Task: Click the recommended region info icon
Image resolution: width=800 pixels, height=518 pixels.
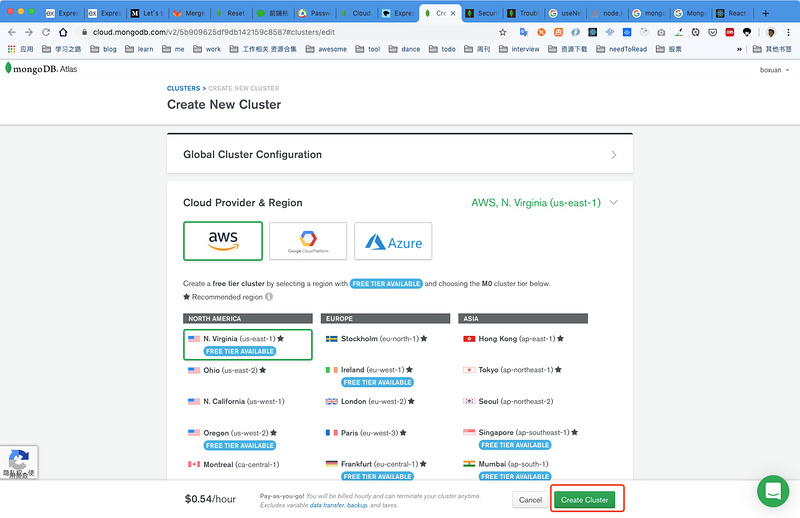Action: [269, 297]
